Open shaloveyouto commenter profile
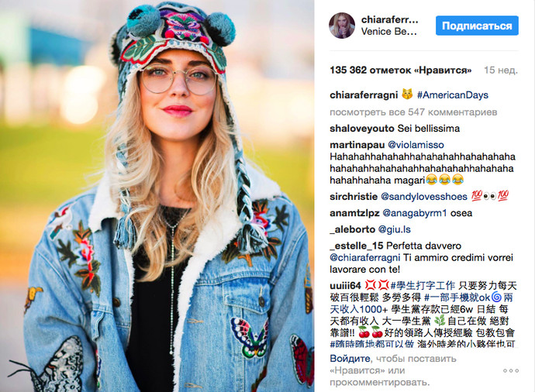Viewport: 535px width, 392px height. click(x=362, y=129)
